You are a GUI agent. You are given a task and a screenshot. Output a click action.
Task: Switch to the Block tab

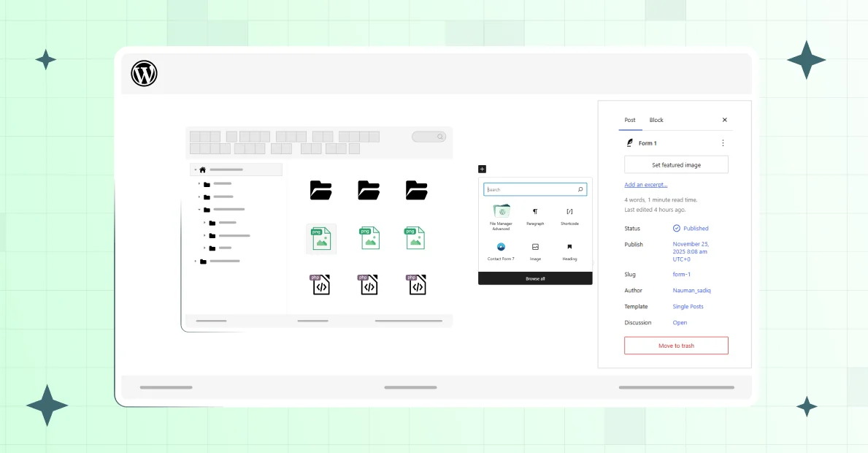(656, 120)
